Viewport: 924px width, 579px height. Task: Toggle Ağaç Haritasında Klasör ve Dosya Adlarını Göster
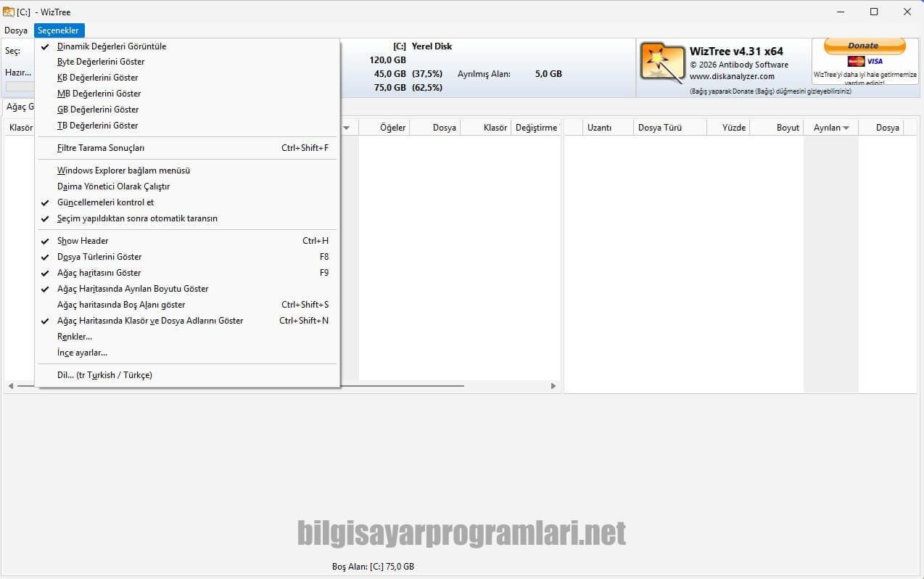point(187,321)
